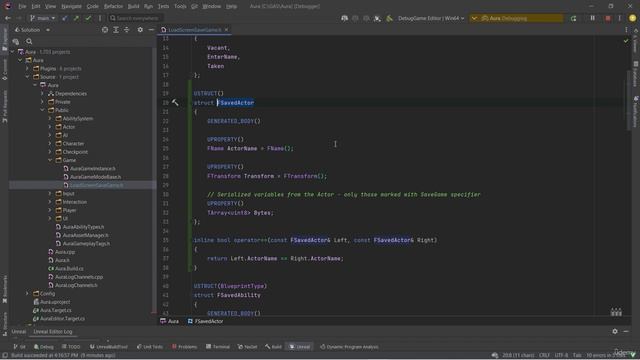Click the git Push arrow icon

76,18
